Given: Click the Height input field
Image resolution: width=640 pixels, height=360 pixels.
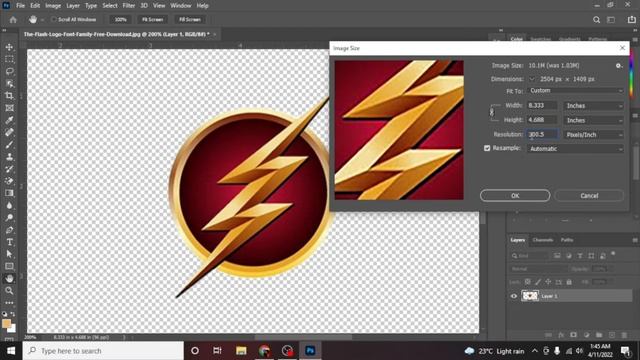Looking at the screenshot, I should (542, 120).
